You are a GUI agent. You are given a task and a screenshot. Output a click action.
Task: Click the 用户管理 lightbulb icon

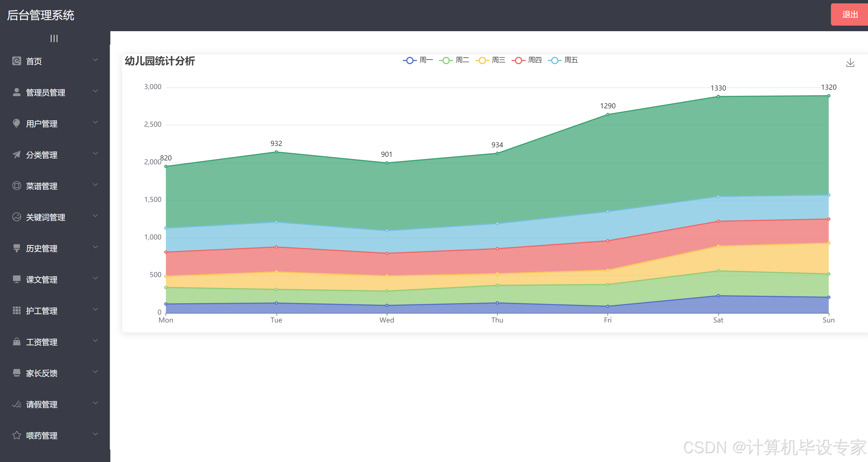pos(16,123)
